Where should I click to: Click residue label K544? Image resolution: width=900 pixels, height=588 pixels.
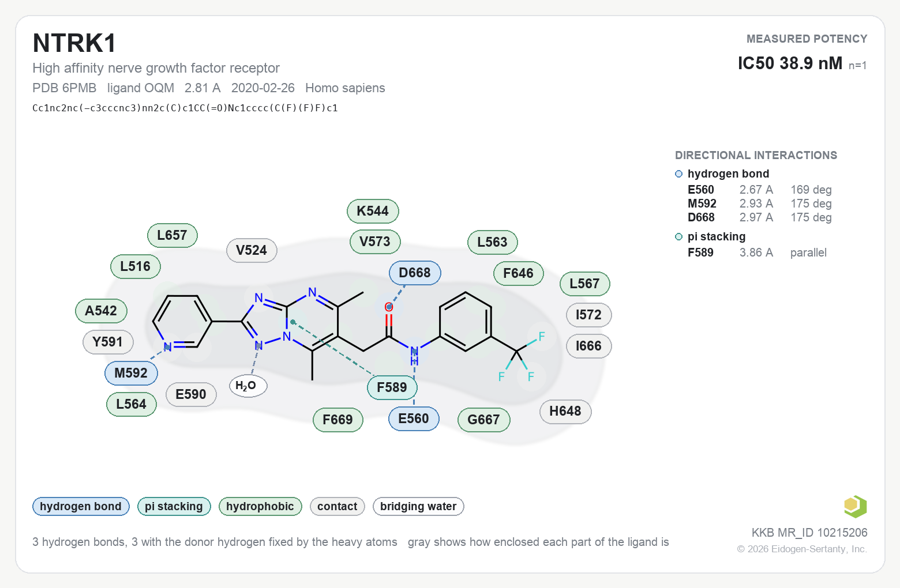pos(373,211)
